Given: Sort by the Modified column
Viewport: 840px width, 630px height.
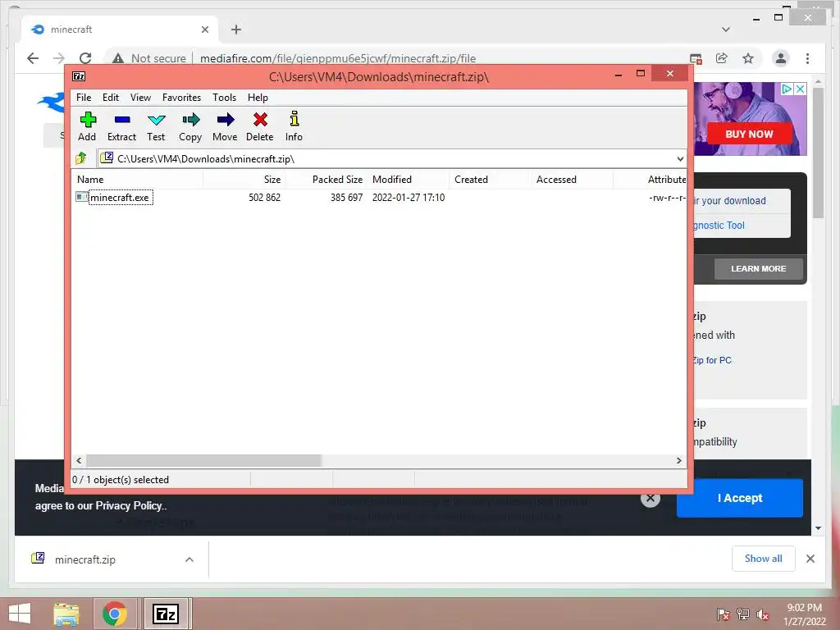Looking at the screenshot, I should pos(409,180).
